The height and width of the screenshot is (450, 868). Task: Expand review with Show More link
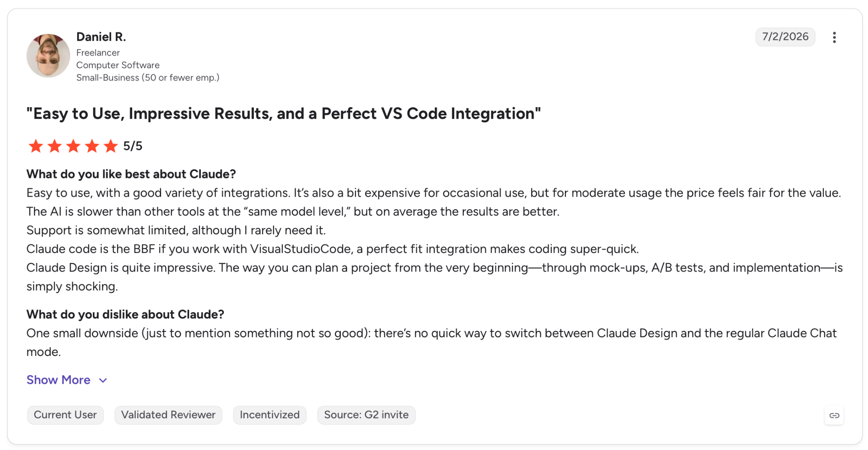tap(58, 380)
